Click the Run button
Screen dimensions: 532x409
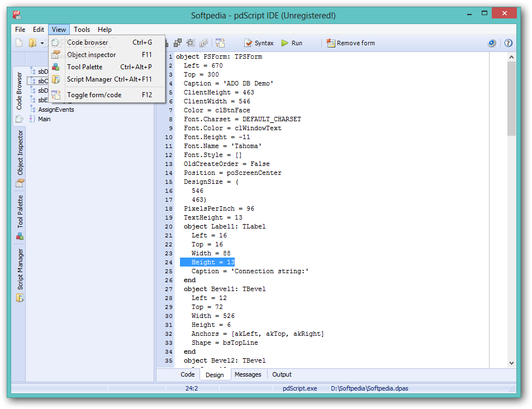pyautogui.click(x=292, y=43)
